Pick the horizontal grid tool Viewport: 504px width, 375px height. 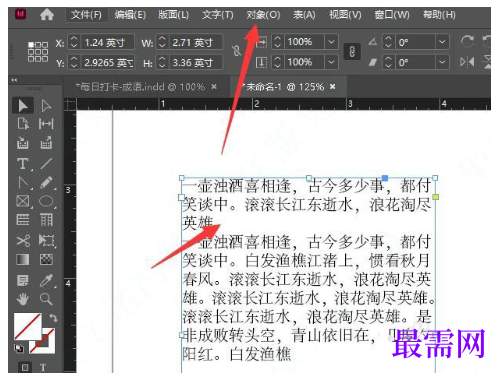coord(23,220)
